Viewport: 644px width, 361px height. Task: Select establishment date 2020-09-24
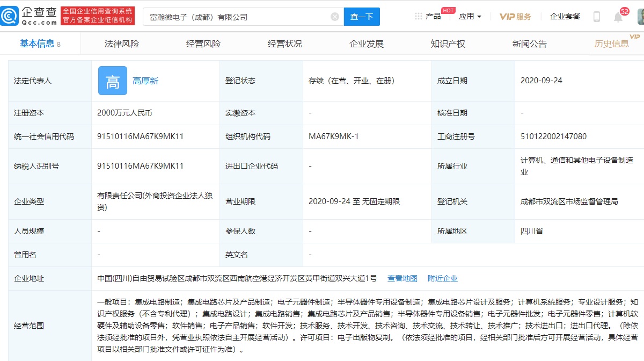point(541,81)
